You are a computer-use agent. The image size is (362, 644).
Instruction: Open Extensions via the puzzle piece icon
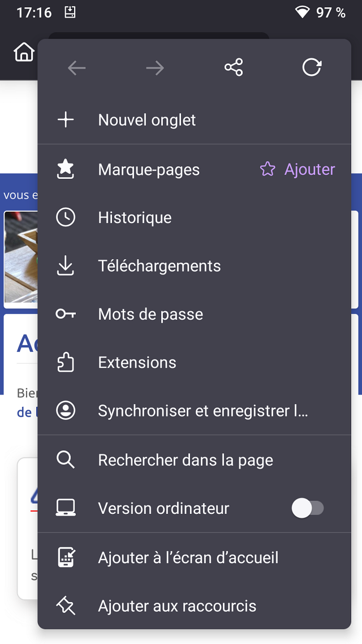coord(66,362)
